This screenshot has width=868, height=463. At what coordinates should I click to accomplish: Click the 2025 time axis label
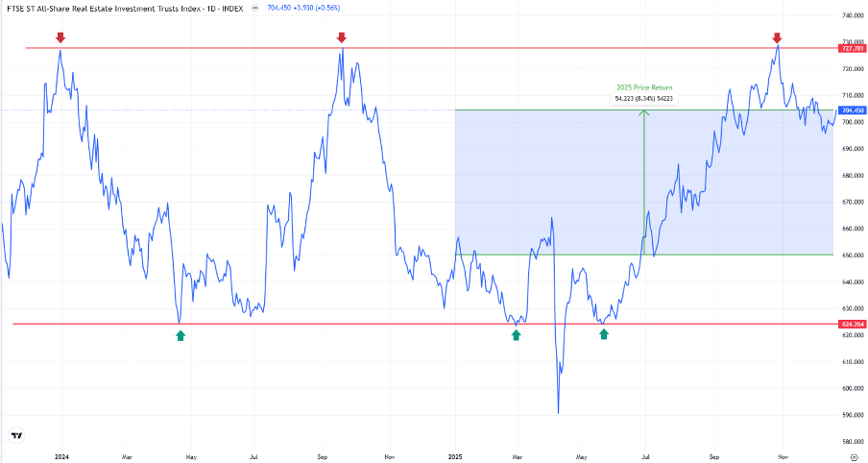click(455, 457)
